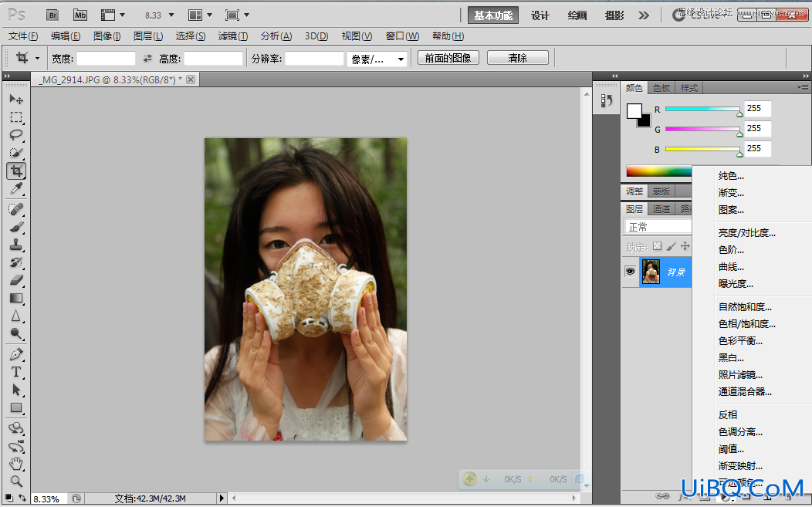
Task: Select the Eraser tool
Action: [16, 280]
